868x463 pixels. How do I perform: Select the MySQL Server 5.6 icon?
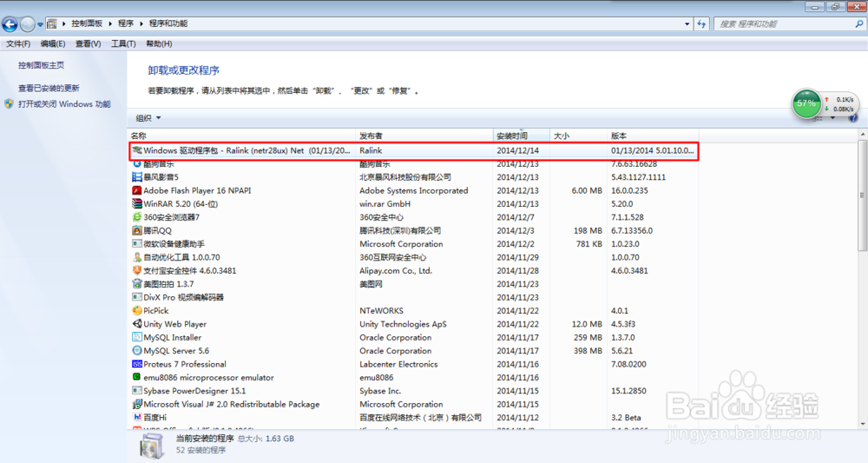137,351
